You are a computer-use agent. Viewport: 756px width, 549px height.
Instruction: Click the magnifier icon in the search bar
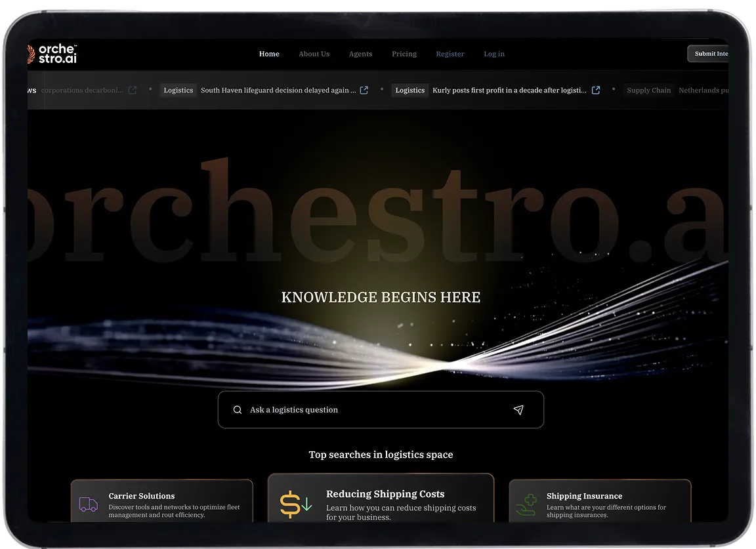click(238, 409)
